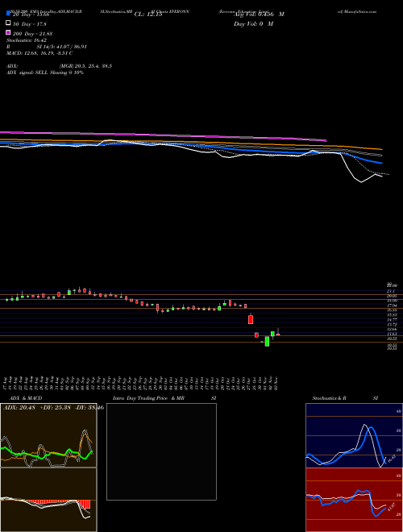Click the '41.07' label on RSI line

[x=392, y=508]
